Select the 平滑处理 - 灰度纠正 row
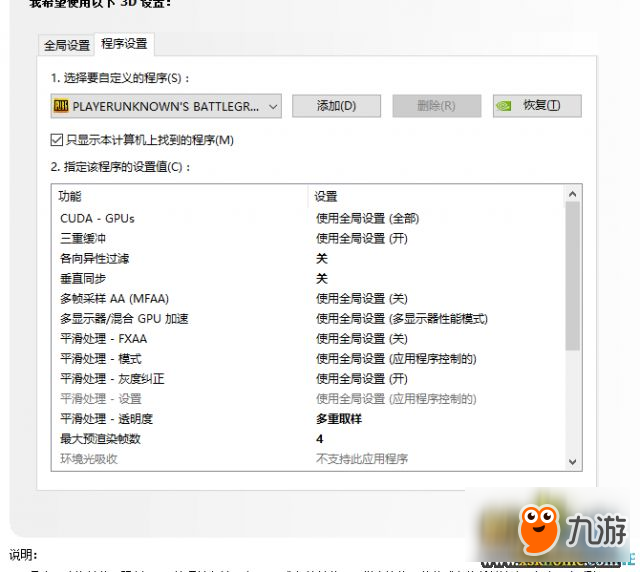Screen dimensions: 640x572 click(308, 378)
